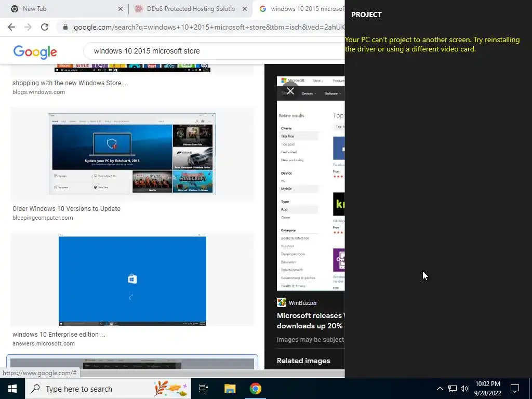The width and height of the screenshot is (532, 399).
Task: Select the windows 10 2015 microsoft tab
Action: point(302,9)
